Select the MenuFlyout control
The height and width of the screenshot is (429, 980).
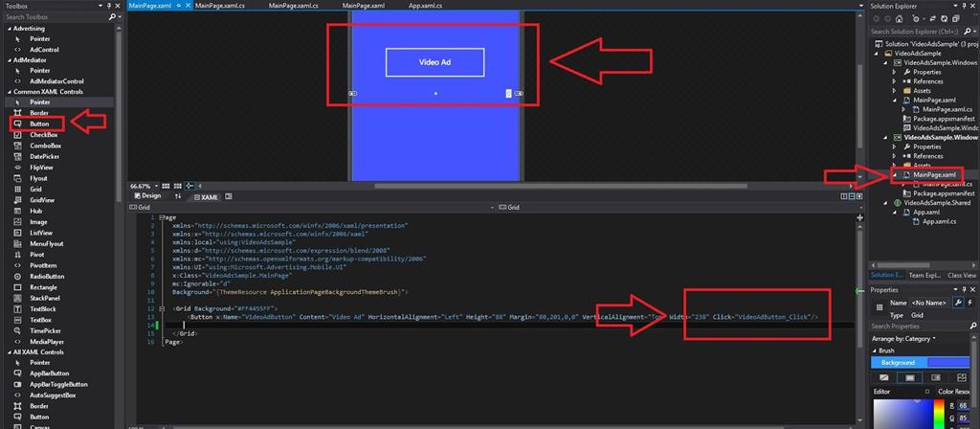(x=46, y=243)
